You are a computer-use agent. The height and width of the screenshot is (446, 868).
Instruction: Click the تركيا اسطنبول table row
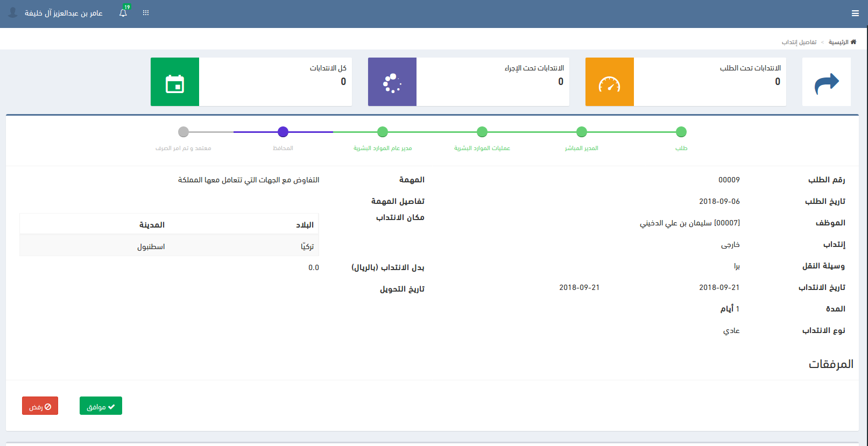click(x=169, y=246)
